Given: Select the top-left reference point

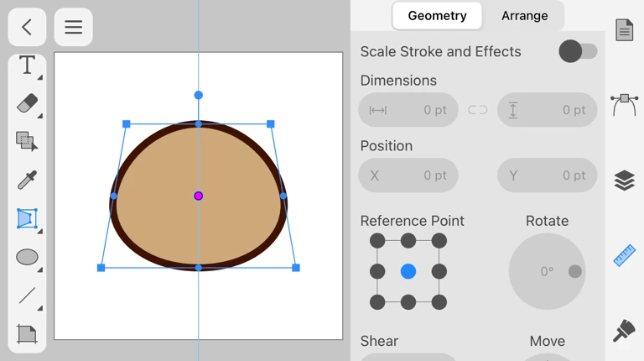Looking at the screenshot, I should tap(377, 241).
